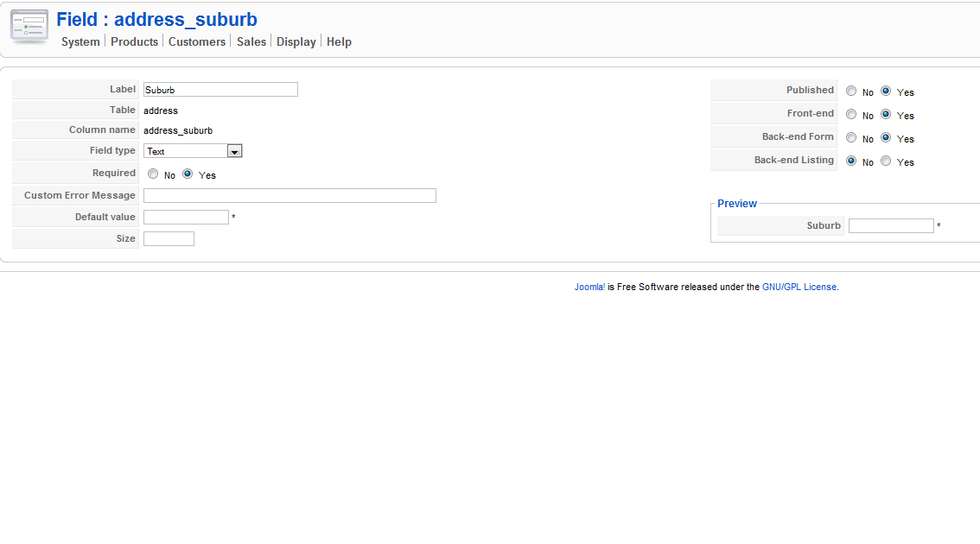
Task: Set Front-end to No
Action: tap(851, 114)
